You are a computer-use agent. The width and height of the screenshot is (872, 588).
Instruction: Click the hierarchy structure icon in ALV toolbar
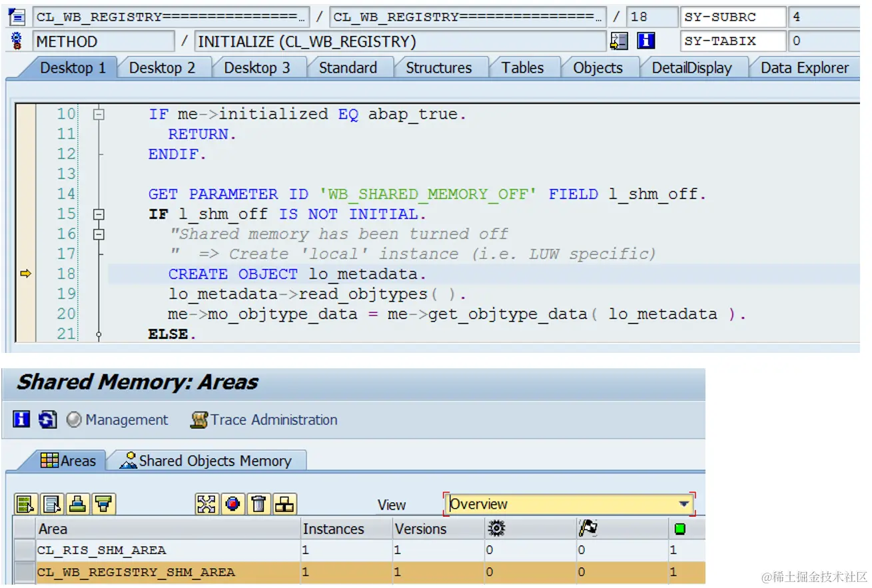tap(284, 505)
